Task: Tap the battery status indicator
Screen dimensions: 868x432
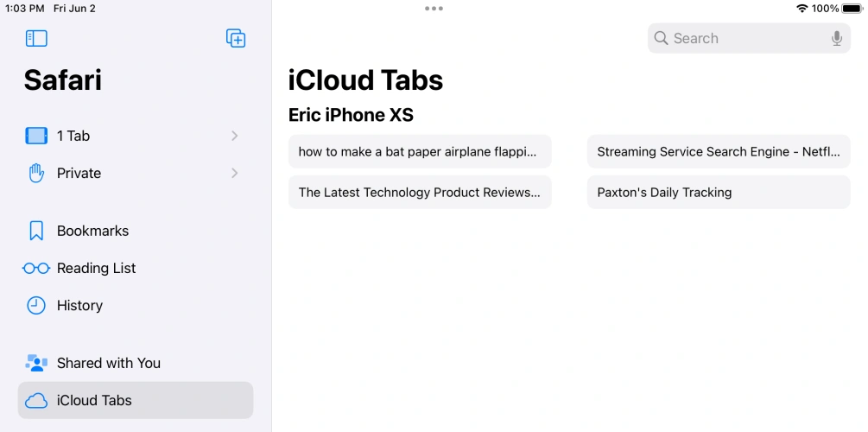Action: click(x=852, y=9)
